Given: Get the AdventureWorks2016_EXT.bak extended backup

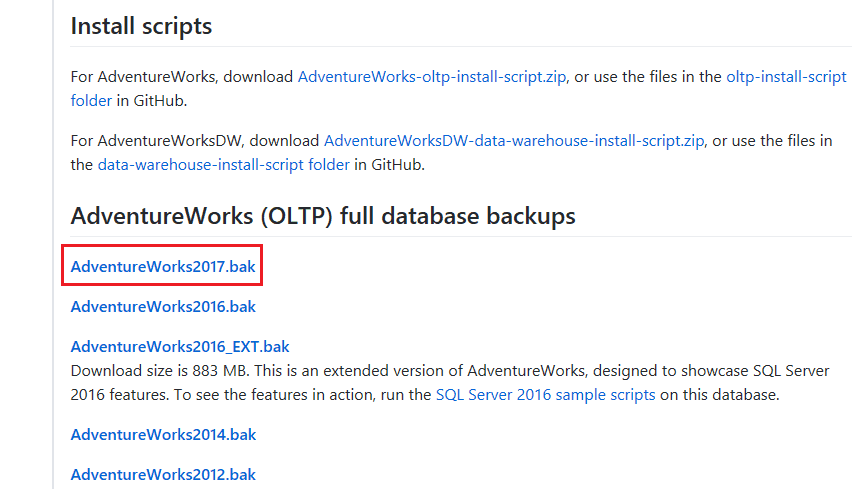Looking at the screenshot, I should click(180, 347).
